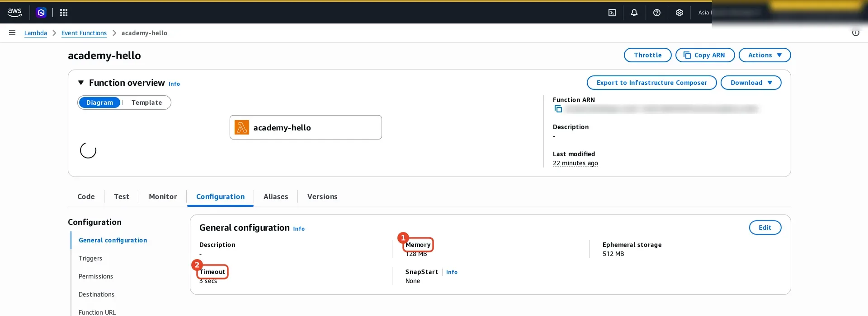868x316 pixels.
Task: Select Function URL in configuration sidebar
Action: click(x=97, y=312)
